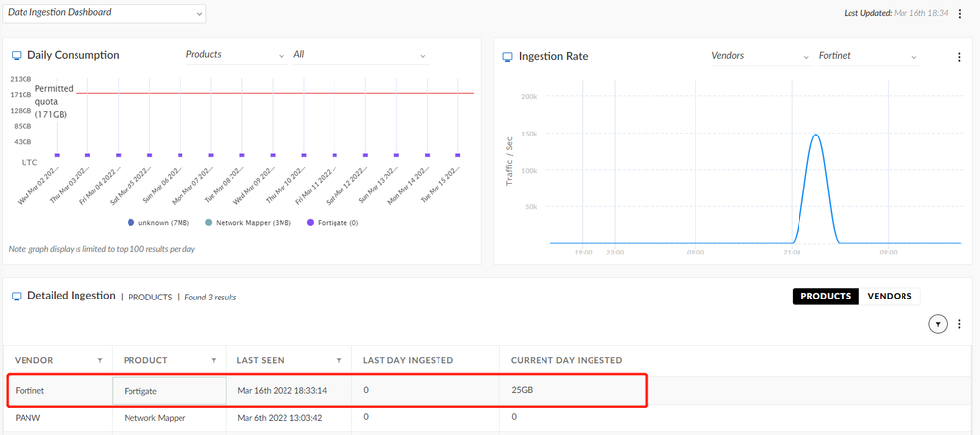Click the circular filter icon above the table
The image size is (980, 435).
937,324
